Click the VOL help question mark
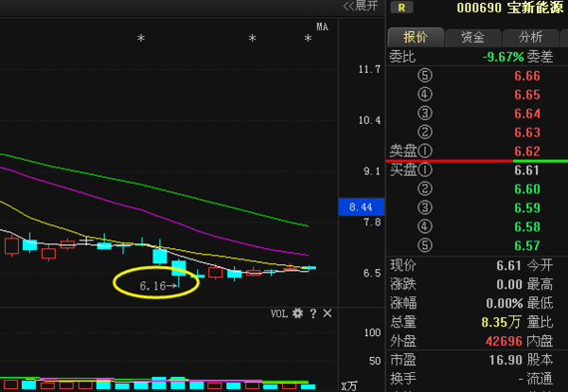Screen dimensions: 568x392 coord(312,313)
